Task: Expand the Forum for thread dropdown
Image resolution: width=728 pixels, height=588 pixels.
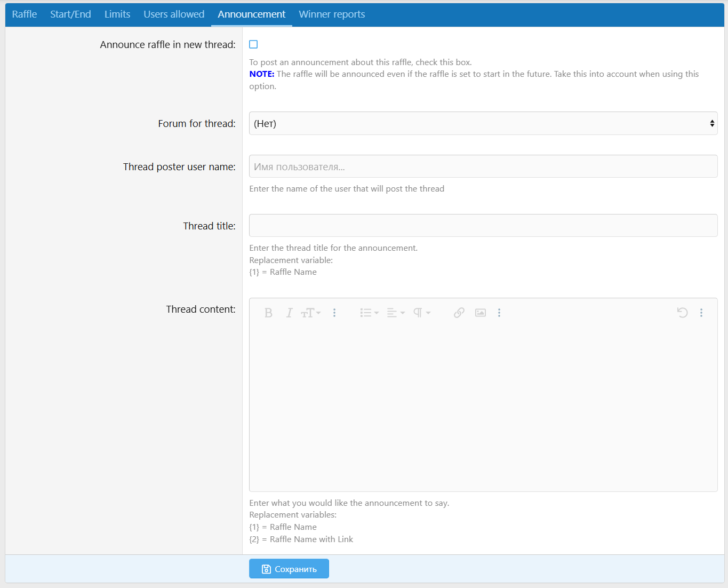Action: [x=483, y=123]
